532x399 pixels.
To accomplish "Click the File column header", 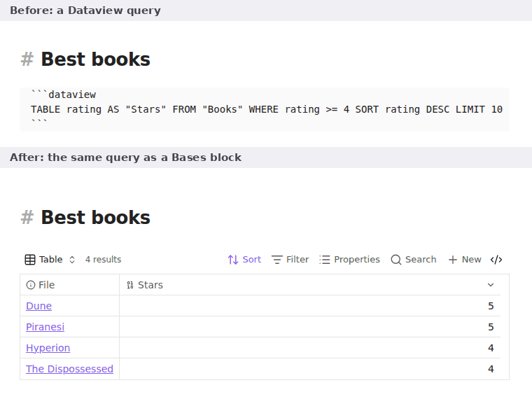I will pyautogui.click(x=69, y=285).
